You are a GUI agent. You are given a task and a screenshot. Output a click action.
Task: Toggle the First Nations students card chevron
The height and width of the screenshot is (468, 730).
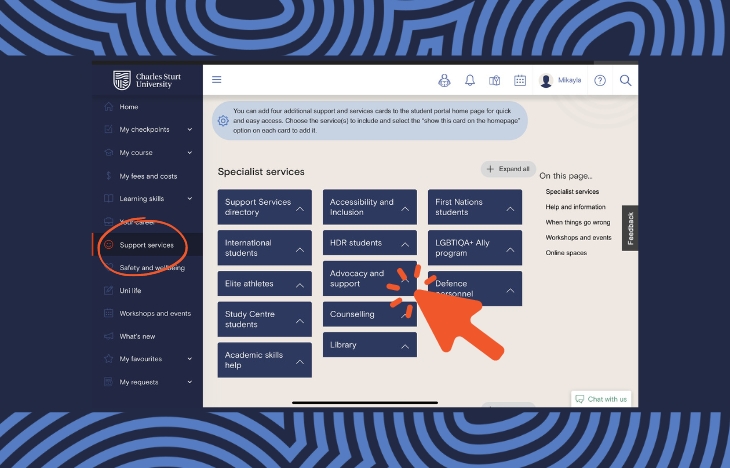[510, 209]
